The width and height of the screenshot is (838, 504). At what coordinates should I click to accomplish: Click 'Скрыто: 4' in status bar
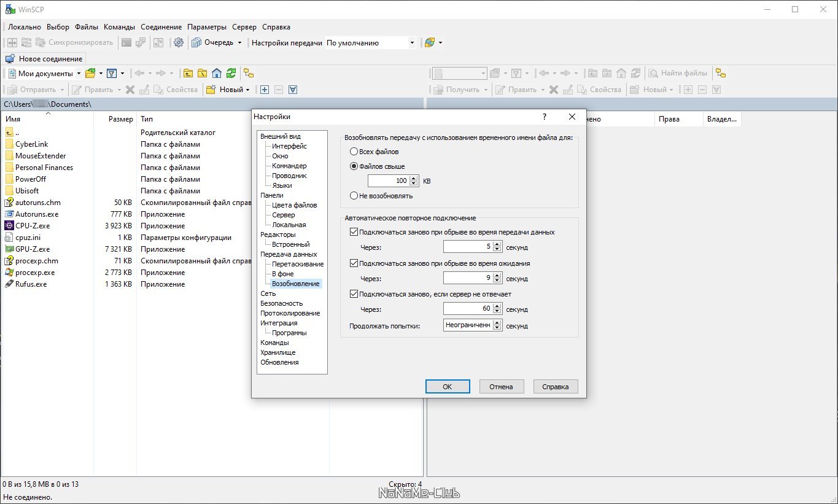click(405, 484)
